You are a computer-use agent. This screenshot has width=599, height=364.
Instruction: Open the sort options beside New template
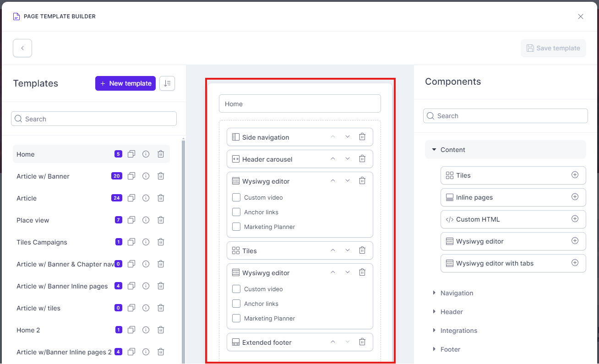click(167, 83)
